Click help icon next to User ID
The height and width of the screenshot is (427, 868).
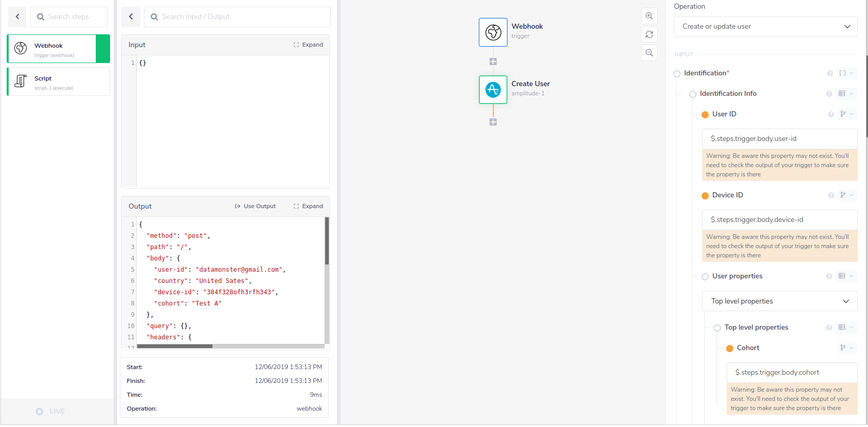point(831,114)
